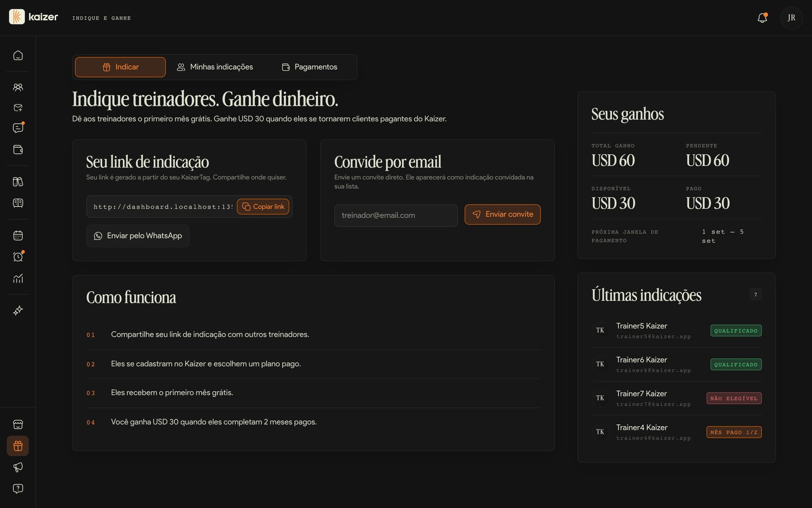The image size is (812, 508).
Task: Click step 03 'Eles recebem o primeiro mês grátis'
Action: pyautogui.click(x=313, y=393)
